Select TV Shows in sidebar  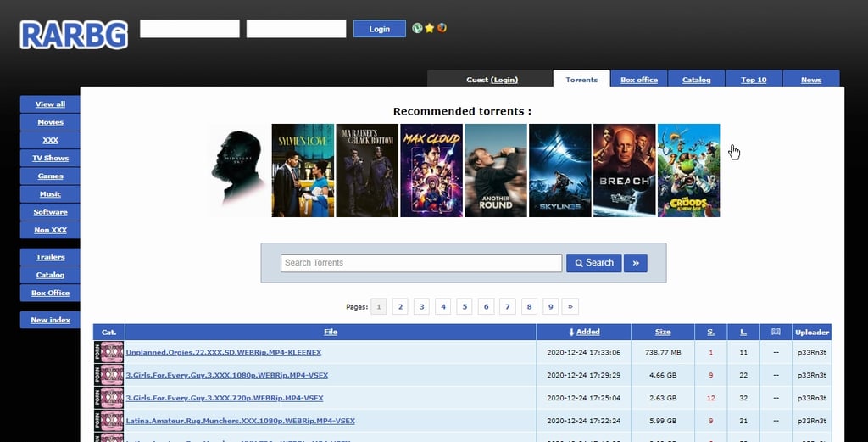(50, 158)
